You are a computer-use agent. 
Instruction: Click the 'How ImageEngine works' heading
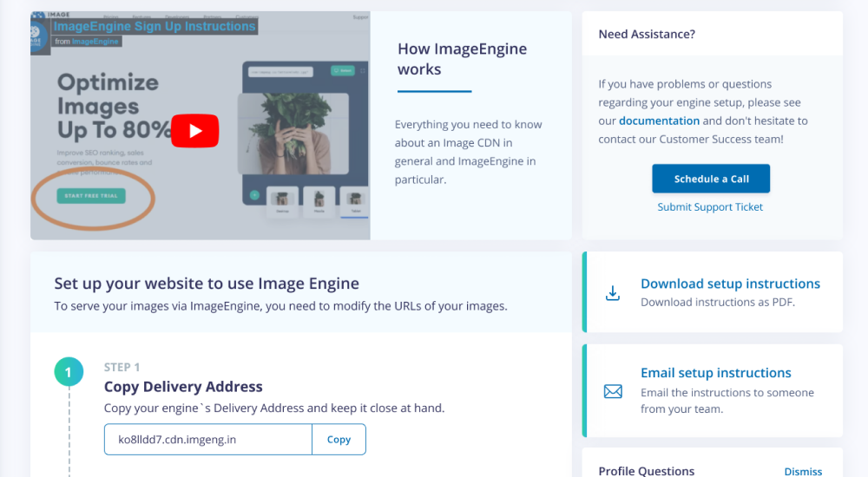[x=463, y=59]
